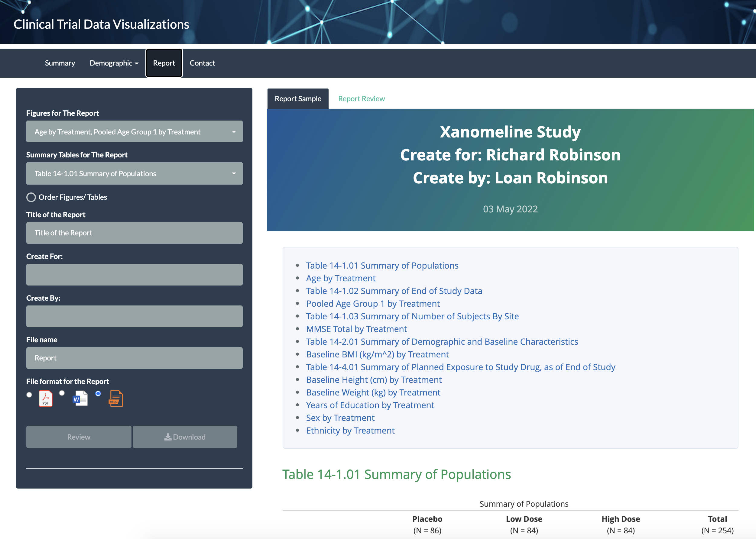Screen dimensions: 756x539
Task: Click the Summary navigation menu item
Action: click(x=60, y=63)
